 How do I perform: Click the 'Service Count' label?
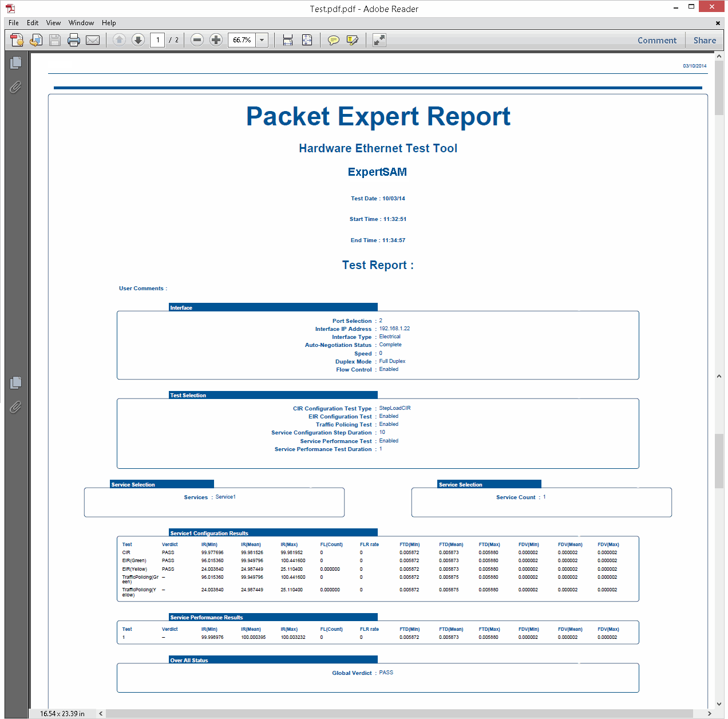click(516, 497)
